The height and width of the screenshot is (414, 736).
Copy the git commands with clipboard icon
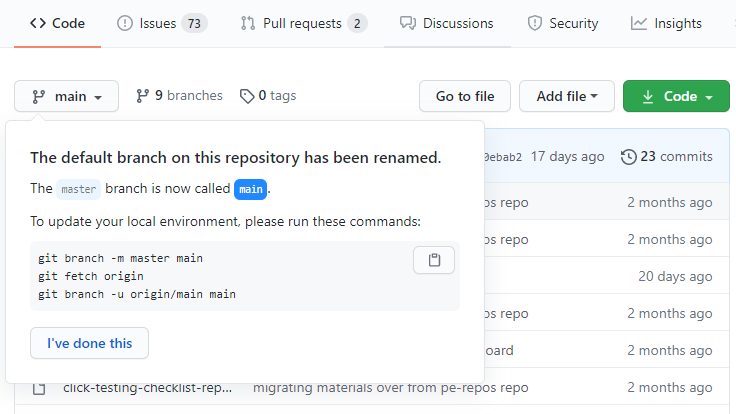(x=434, y=260)
